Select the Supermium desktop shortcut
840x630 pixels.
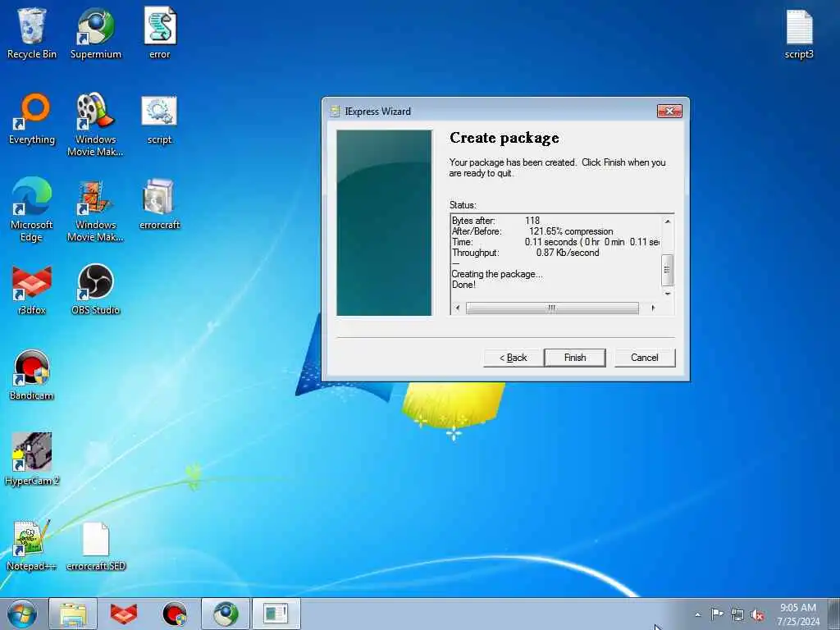tap(96, 33)
